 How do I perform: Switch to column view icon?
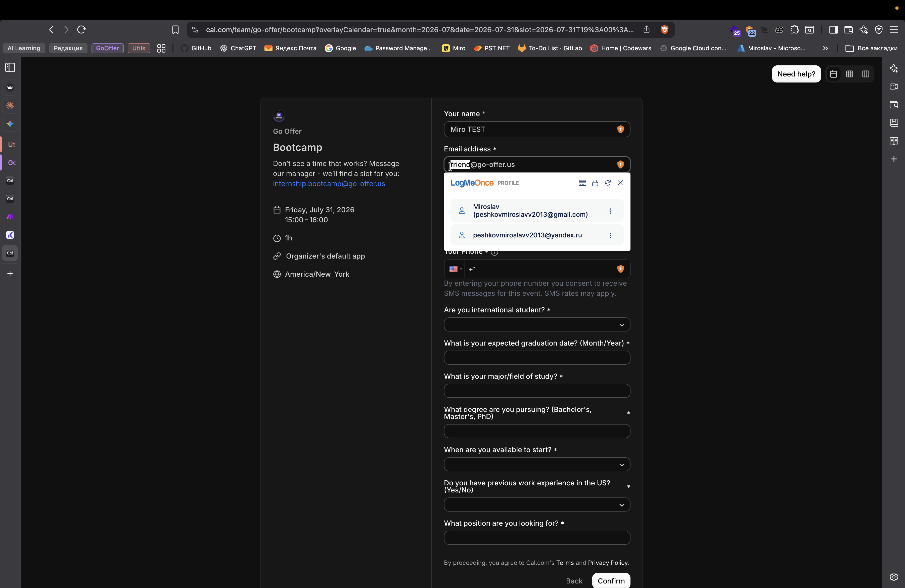pos(866,74)
